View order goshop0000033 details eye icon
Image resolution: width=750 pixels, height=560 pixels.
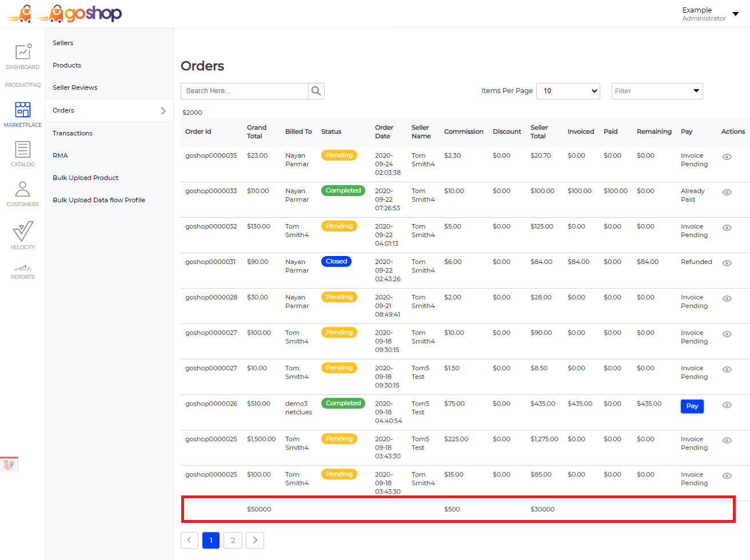click(727, 192)
